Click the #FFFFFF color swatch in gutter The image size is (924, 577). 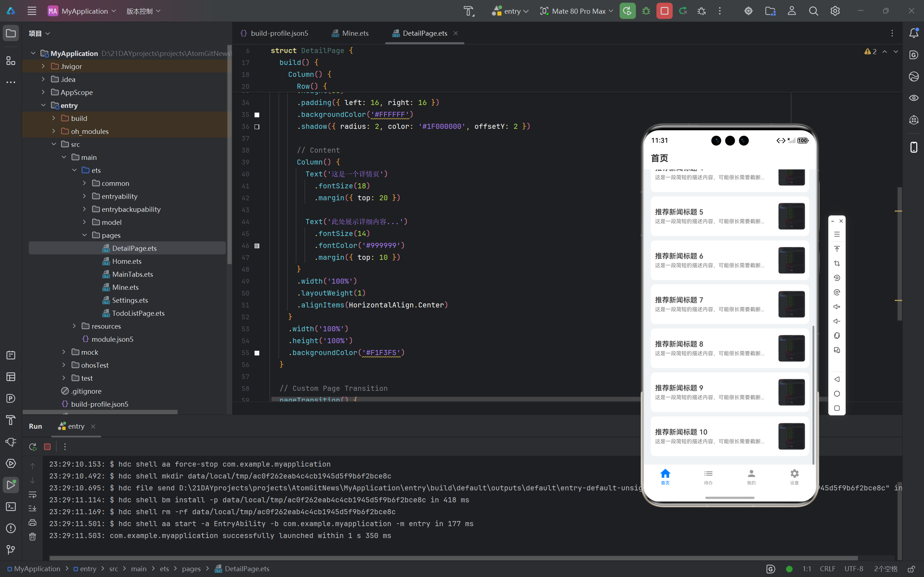[257, 114]
